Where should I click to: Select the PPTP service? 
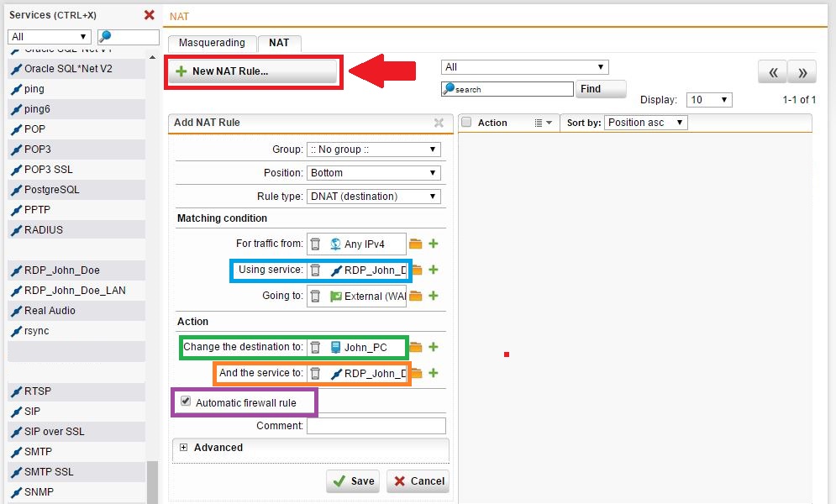(x=76, y=210)
